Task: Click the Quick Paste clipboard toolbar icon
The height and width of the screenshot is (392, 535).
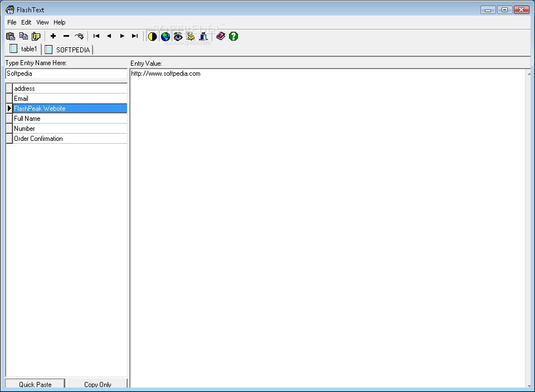Action: click(11, 36)
